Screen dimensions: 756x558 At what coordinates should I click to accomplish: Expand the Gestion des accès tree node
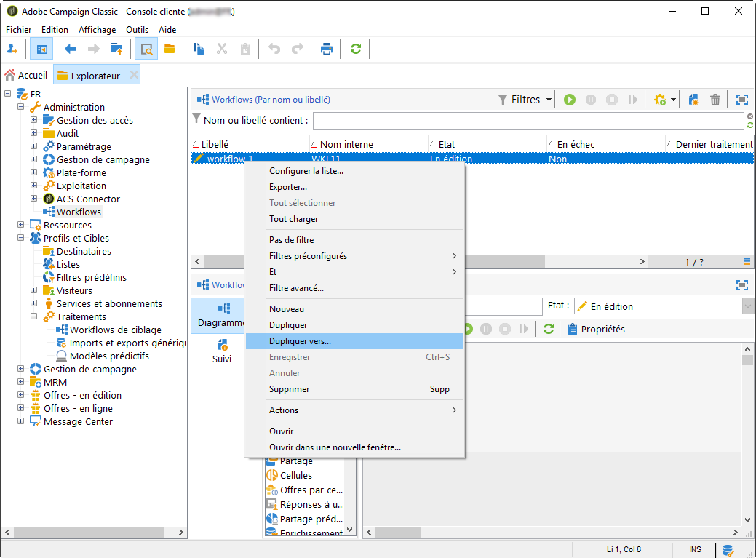(33, 120)
